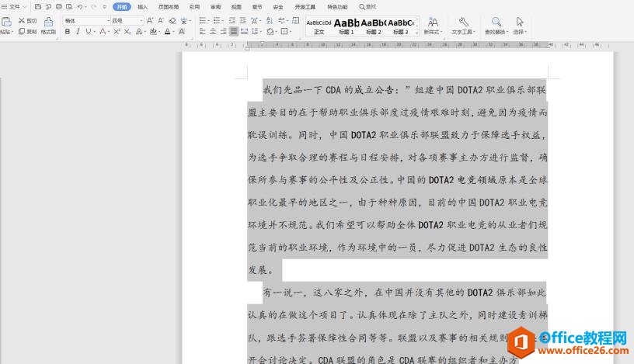Toggle align right
634x364 pixels.
pos(223,32)
